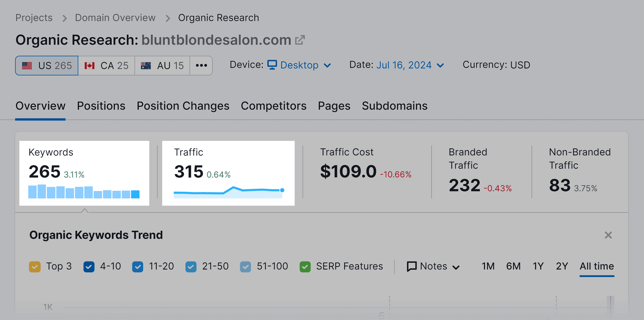Uncheck the Top 3 positions filter
This screenshot has height=320, width=644.
35,266
